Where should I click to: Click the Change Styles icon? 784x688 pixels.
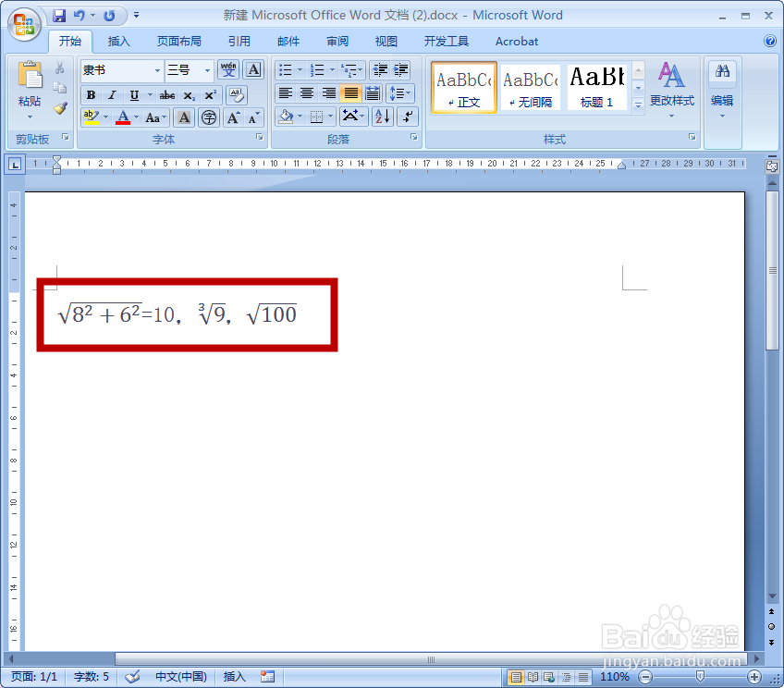pyautogui.click(x=671, y=75)
